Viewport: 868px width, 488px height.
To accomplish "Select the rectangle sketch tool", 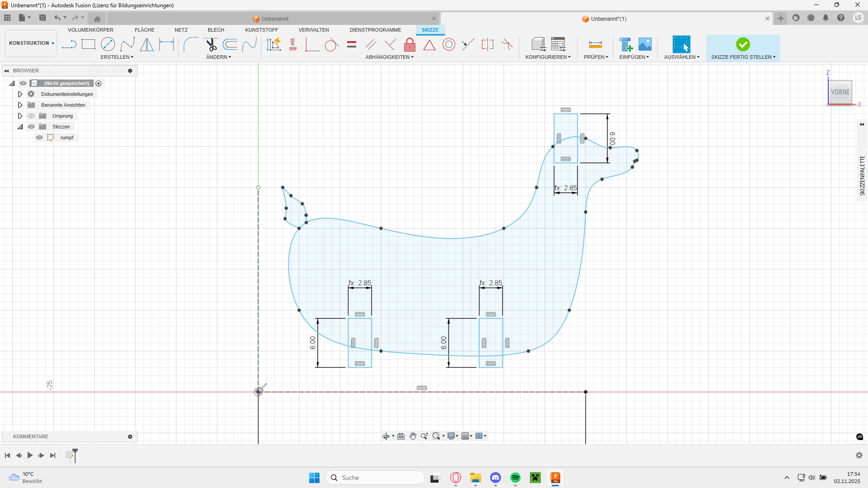I will (88, 44).
